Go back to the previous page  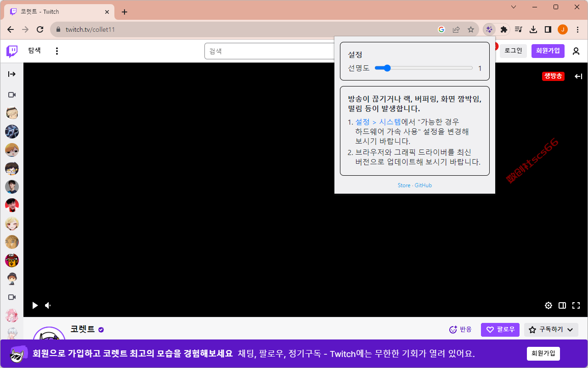click(11, 29)
